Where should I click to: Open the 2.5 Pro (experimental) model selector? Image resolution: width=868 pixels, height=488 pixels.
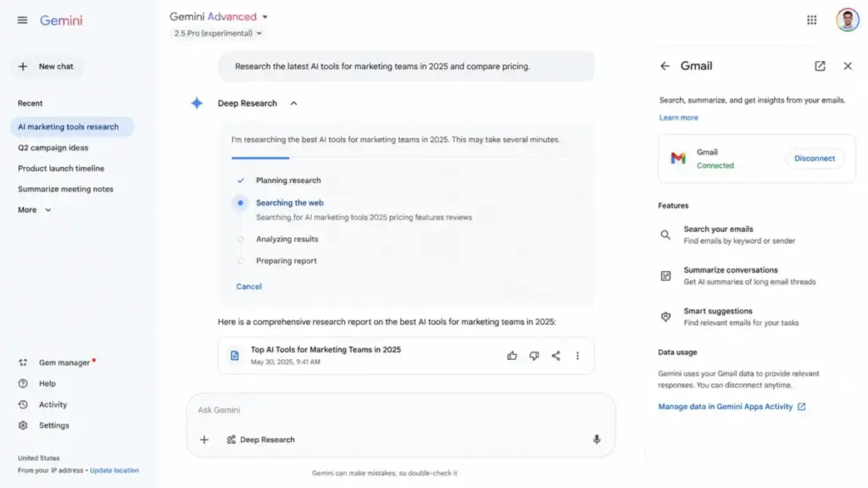[218, 33]
